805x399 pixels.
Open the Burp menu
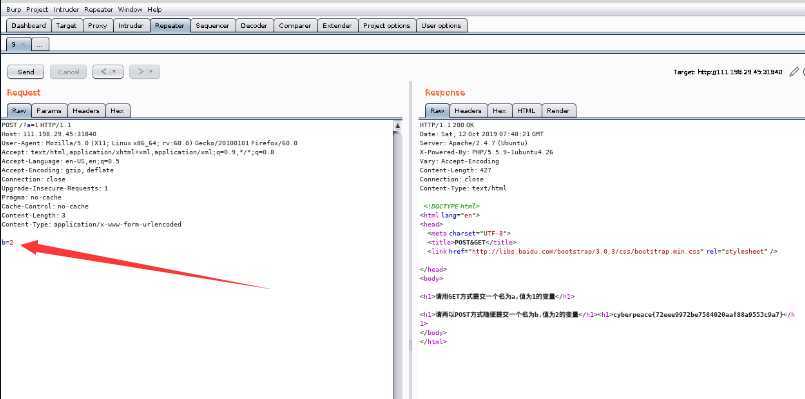tap(14, 10)
